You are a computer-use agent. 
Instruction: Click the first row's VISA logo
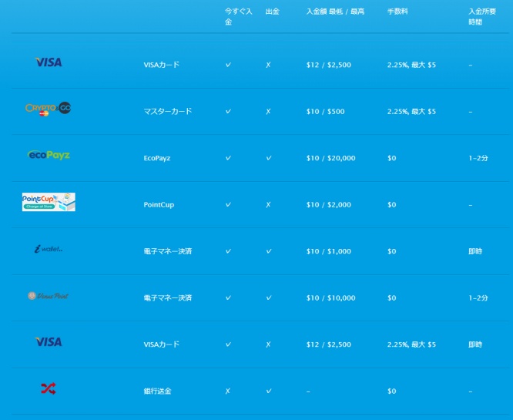(x=49, y=62)
